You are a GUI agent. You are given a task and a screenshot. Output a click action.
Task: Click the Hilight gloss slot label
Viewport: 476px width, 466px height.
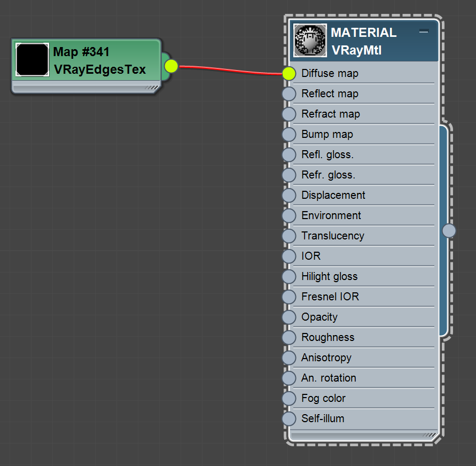click(x=330, y=277)
